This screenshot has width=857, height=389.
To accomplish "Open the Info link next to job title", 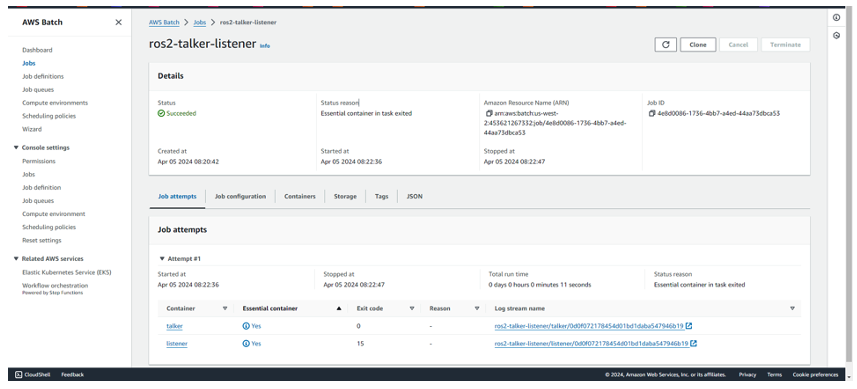I will click(x=265, y=46).
